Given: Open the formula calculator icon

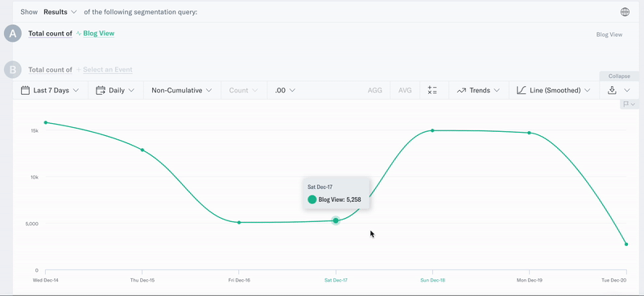Looking at the screenshot, I should [x=432, y=90].
